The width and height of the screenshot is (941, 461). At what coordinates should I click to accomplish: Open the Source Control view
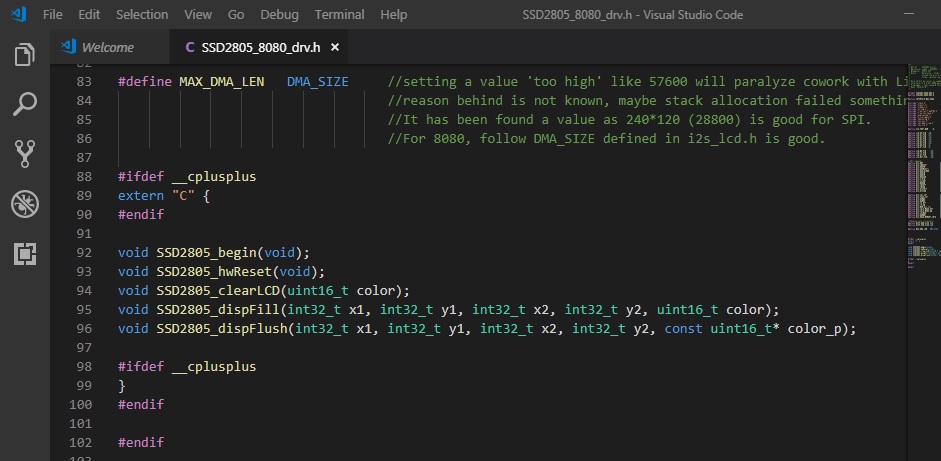click(25, 153)
